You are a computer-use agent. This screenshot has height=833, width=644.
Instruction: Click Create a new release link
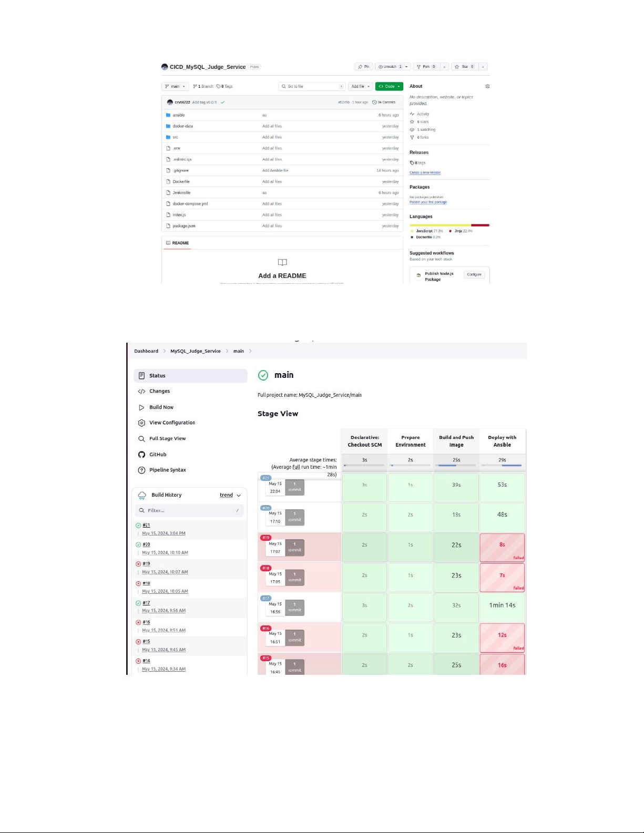tap(425, 172)
